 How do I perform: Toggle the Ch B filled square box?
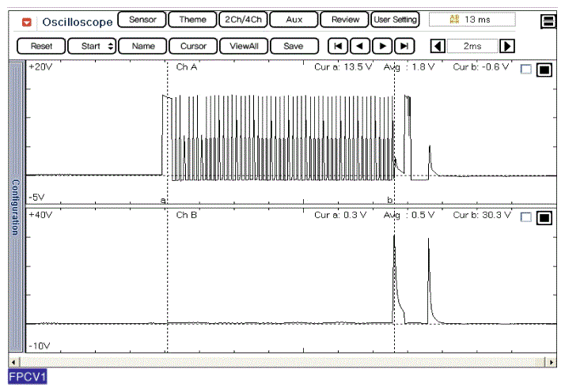click(544, 217)
